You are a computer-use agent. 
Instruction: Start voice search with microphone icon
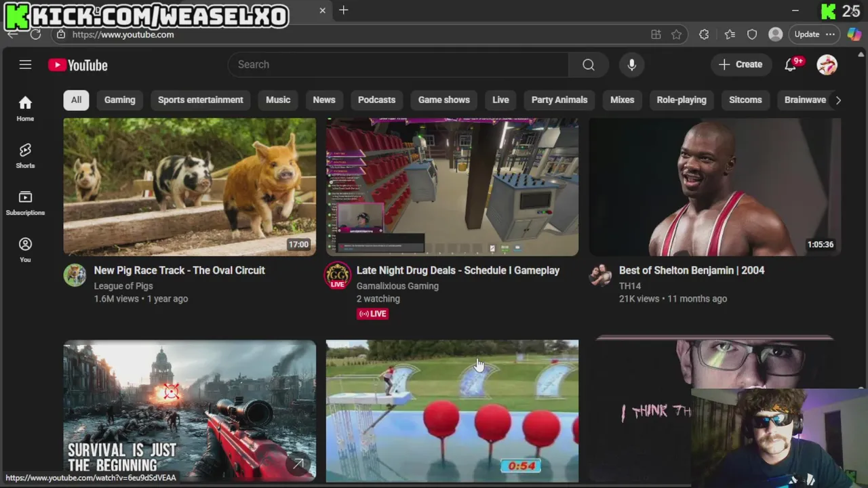(x=631, y=64)
